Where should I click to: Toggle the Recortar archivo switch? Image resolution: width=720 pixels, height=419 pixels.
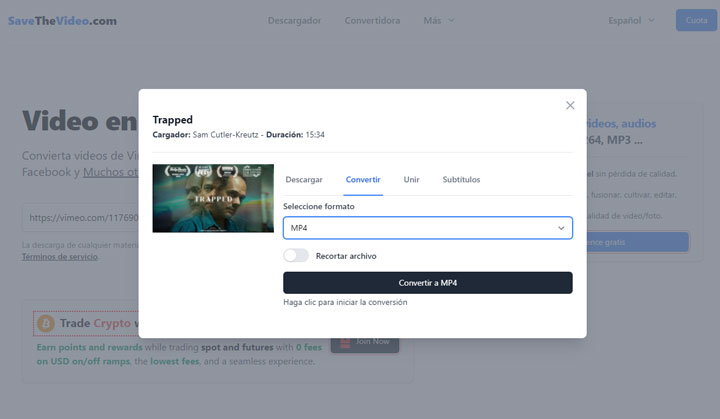pyautogui.click(x=296, y=255)
